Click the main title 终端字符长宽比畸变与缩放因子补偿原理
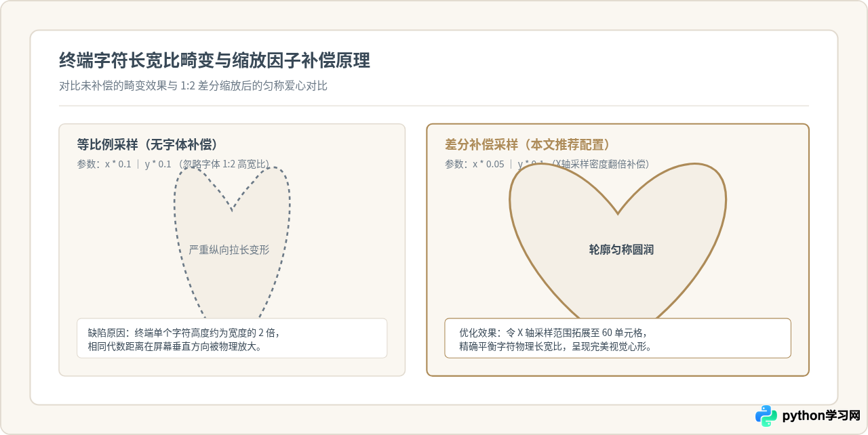868x435 pixels. pyautogui.click(x=215, y=60)
